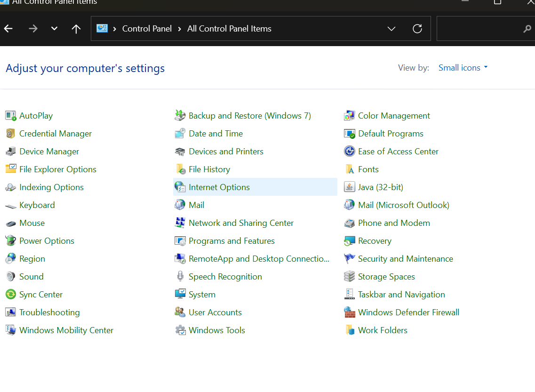Image resolution: width=535 pixels, height=392 pixels.
Task: Open the Fonts link
Action: (368, 169)
